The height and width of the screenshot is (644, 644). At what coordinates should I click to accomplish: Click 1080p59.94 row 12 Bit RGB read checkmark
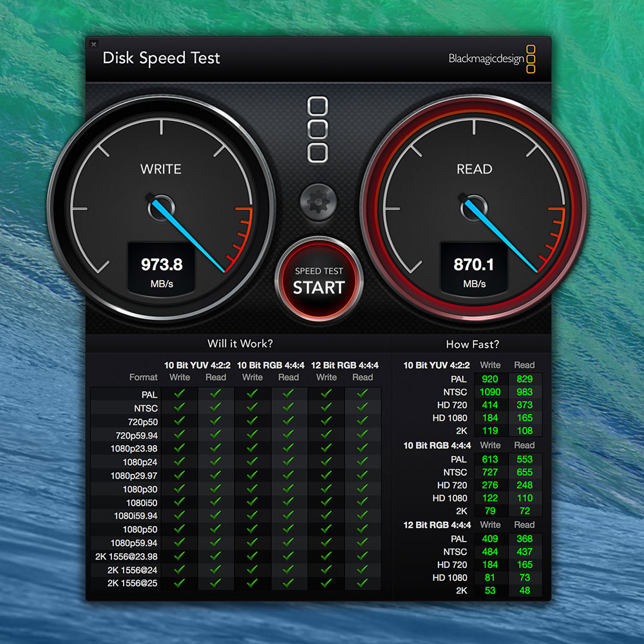pyautogui.click(x=362, y=542)
